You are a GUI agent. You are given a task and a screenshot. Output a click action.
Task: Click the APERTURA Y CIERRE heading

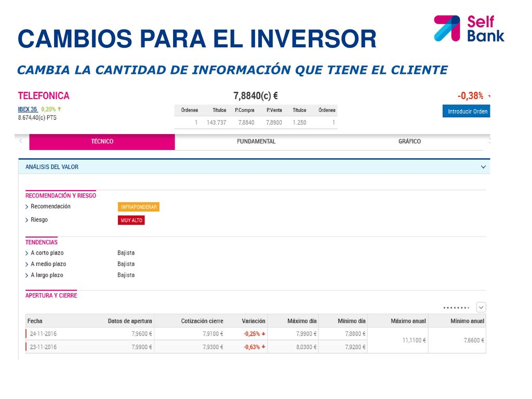[x=51, y=296]
